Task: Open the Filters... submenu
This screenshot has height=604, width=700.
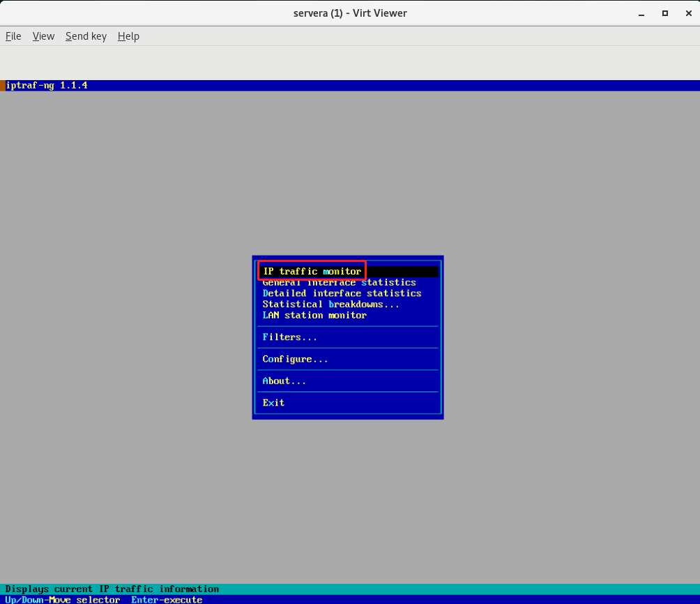Action: click(289, 337)
